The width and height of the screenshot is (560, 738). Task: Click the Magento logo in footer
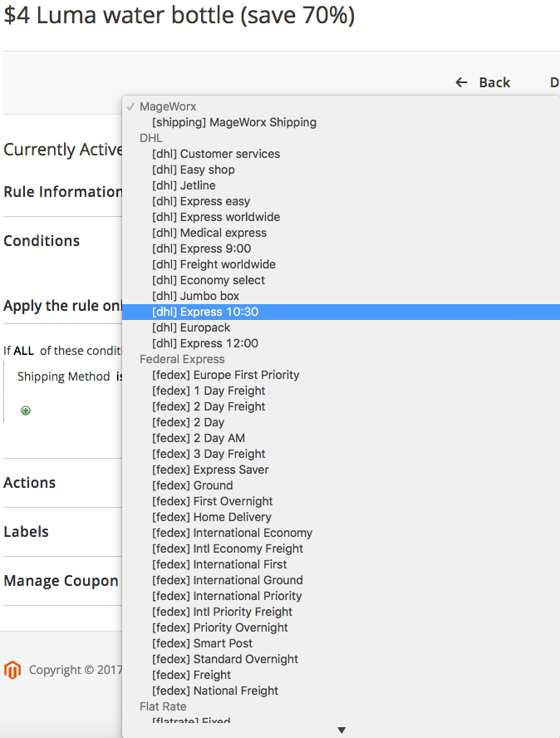tap(12, 670)
